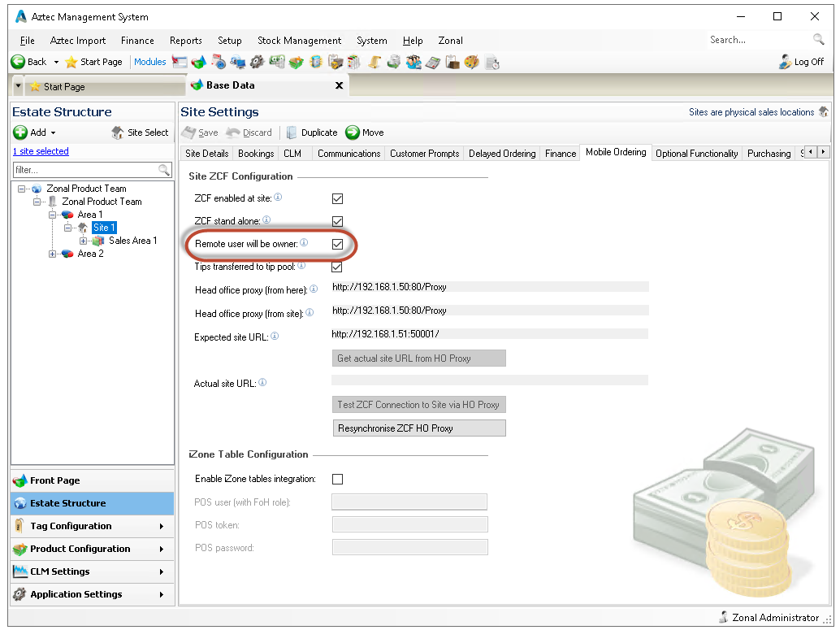Image resolution: width=840 pixels, height=630 pixels.
Task: Open the File menu
Action: coord(28,41)
